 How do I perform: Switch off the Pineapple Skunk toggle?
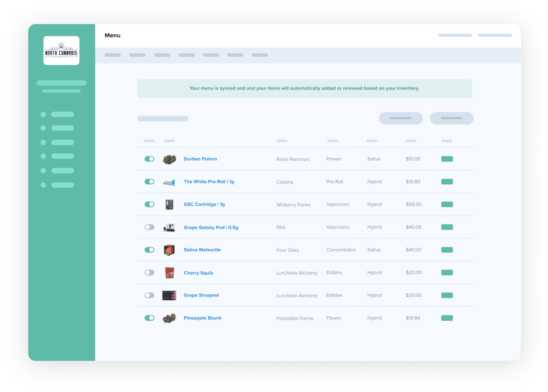point(149,318)
